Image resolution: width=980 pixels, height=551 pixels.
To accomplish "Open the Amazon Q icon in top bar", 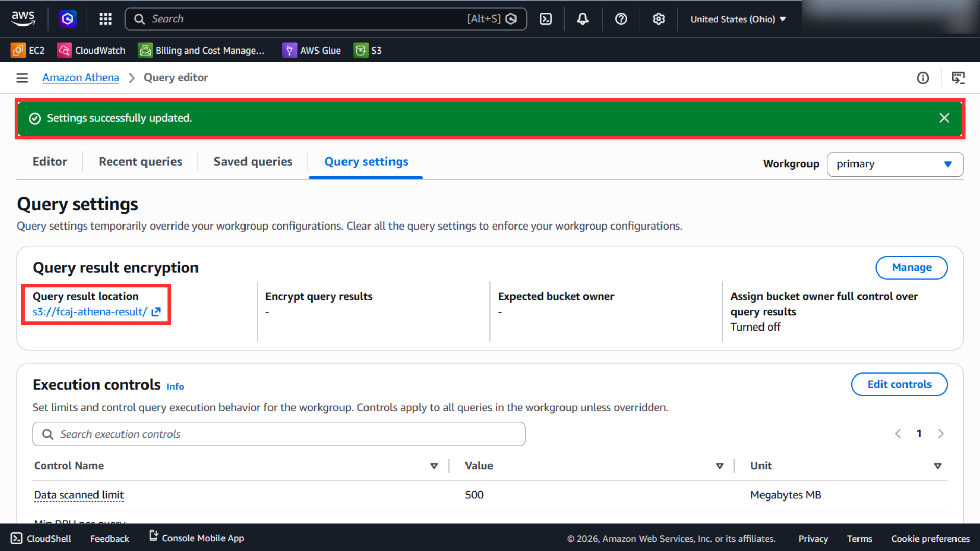I will (x=67, y=19).
